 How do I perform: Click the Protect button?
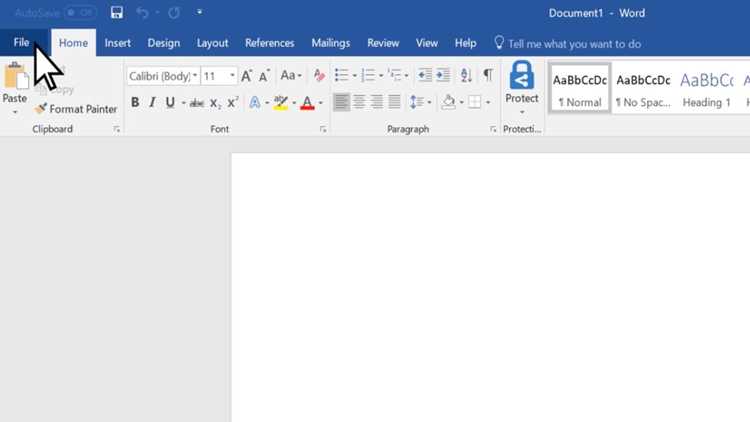click(x=522, y=88)
